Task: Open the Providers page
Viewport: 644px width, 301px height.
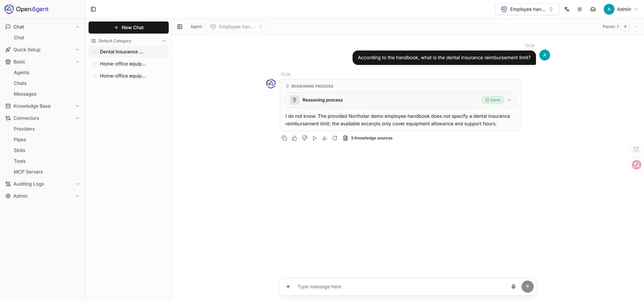Action: click(24, 129)
